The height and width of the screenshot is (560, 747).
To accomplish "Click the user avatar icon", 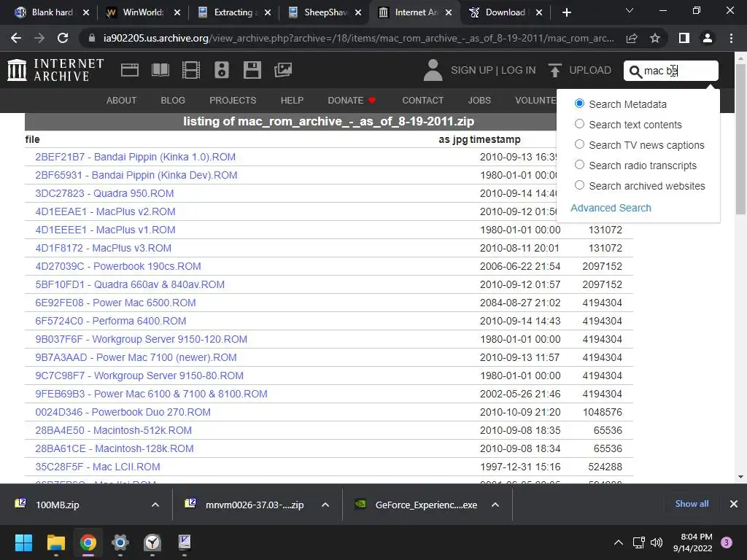I will (433, 70).
